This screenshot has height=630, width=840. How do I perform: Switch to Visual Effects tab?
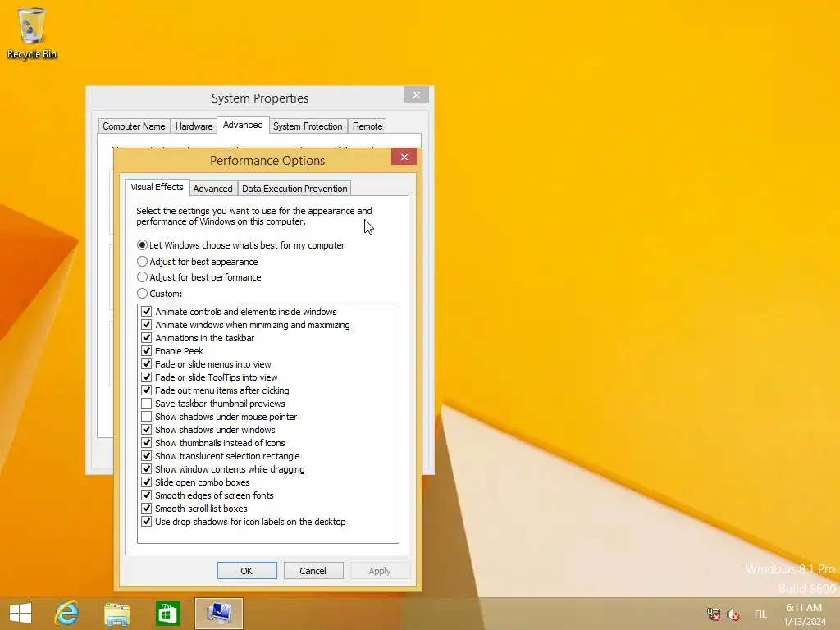tap(157, 187)
